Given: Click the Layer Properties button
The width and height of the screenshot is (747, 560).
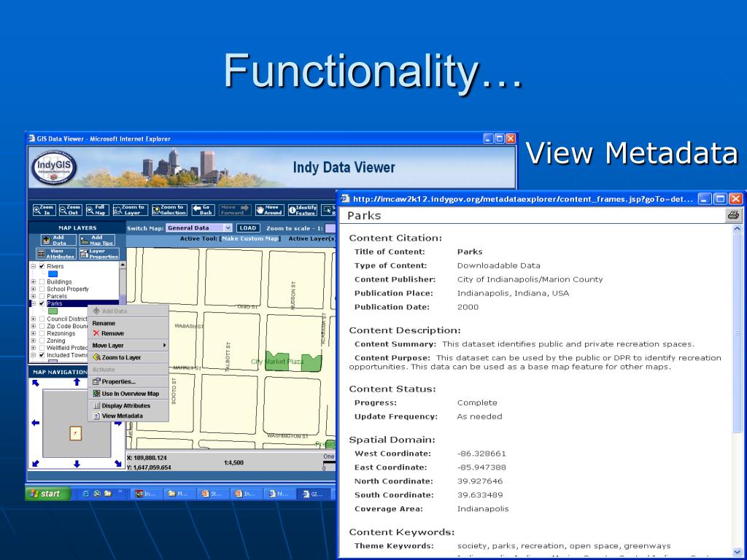Looking at the screenshot, I should point(99,254).
